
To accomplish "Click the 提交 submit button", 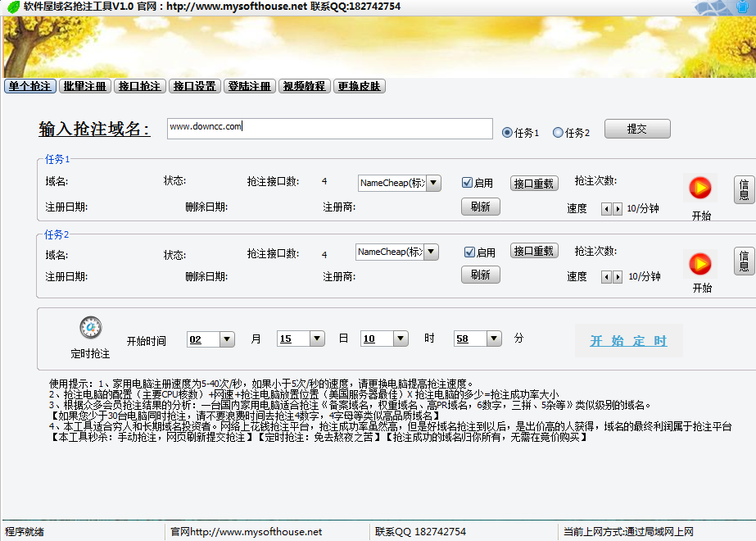I will pyautogui.click(x=636, y=129).
